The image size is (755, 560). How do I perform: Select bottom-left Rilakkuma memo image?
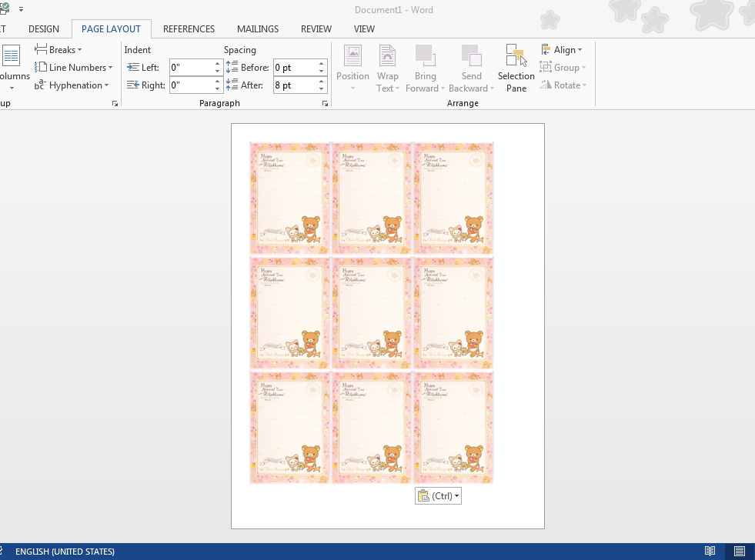coord(290,427)
